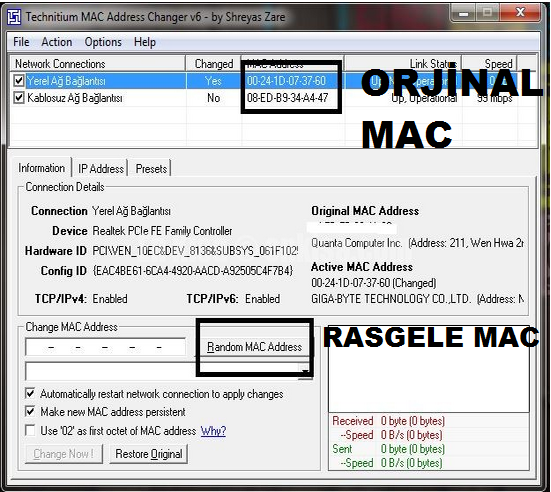This screenshot has height=492, width=551.
Task: Uncheck the Yerel Ağ Bağlantısı connection checkbox
Action: pyautogui.click(x=19, y=80)
